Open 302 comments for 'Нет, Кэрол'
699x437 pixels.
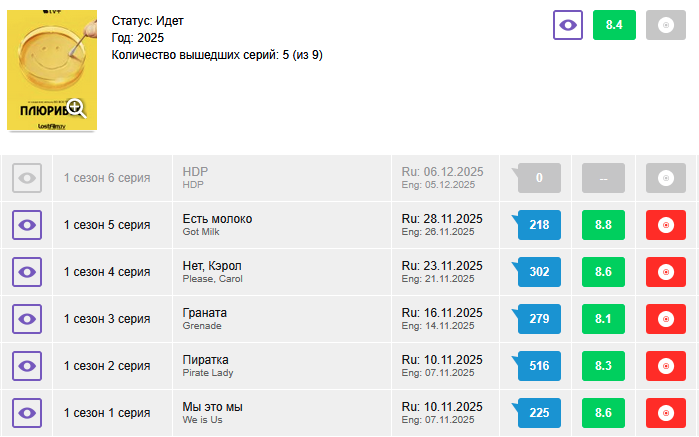[x=539, y=272]
